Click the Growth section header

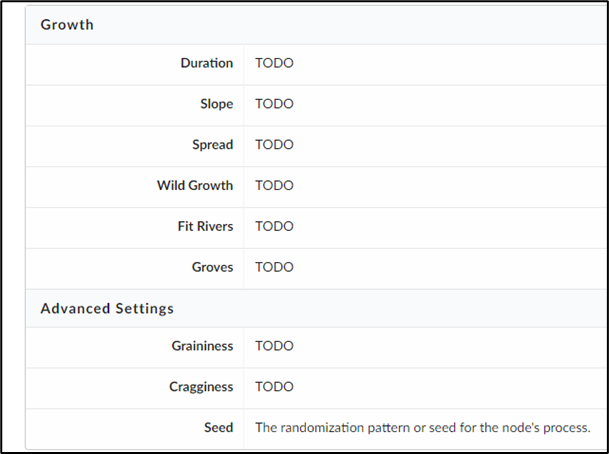click(x=67, y=24)
